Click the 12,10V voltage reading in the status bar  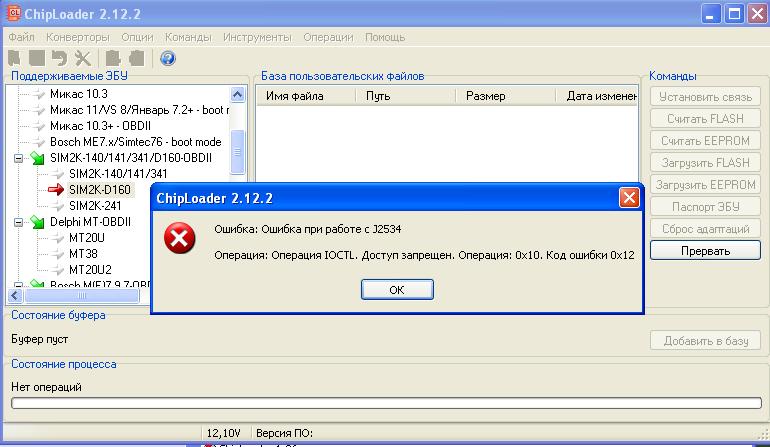(x=223, y=433)
